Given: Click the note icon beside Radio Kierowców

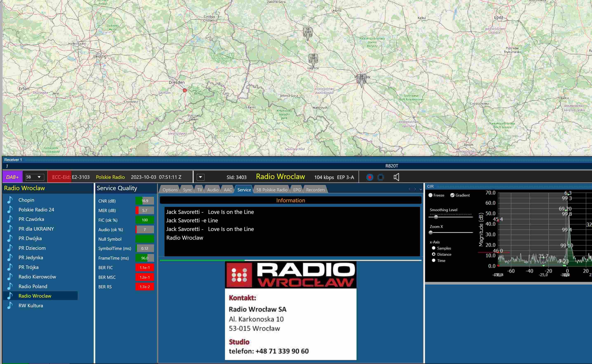Looking at the screenshot, I should 10,277.
